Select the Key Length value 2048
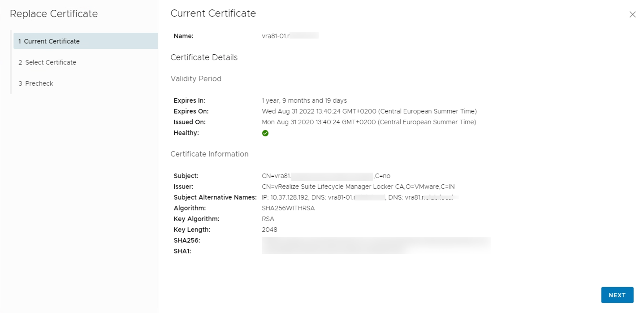 (269, 230)
